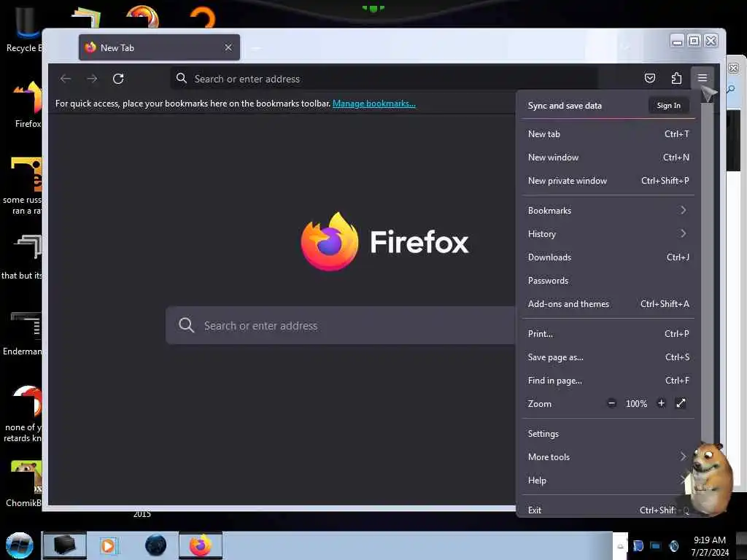747x560 pixels.
Task: Open the black box taskbar icon
Action: [64, 545]
